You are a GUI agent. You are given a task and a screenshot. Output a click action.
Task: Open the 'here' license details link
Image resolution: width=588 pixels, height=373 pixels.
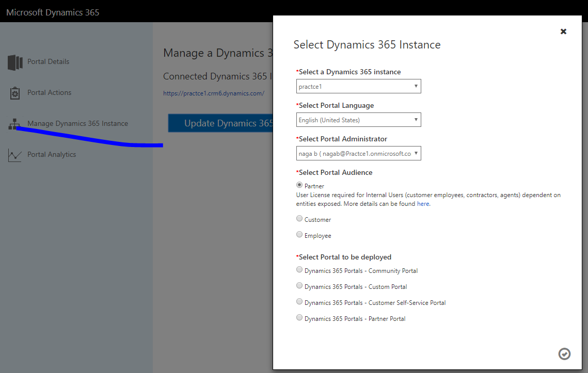click(423, 204)
